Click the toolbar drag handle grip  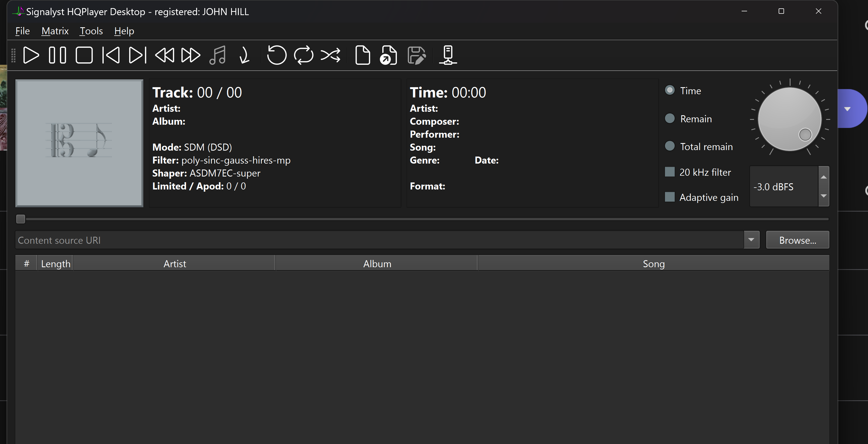click(x=13, y=55)
